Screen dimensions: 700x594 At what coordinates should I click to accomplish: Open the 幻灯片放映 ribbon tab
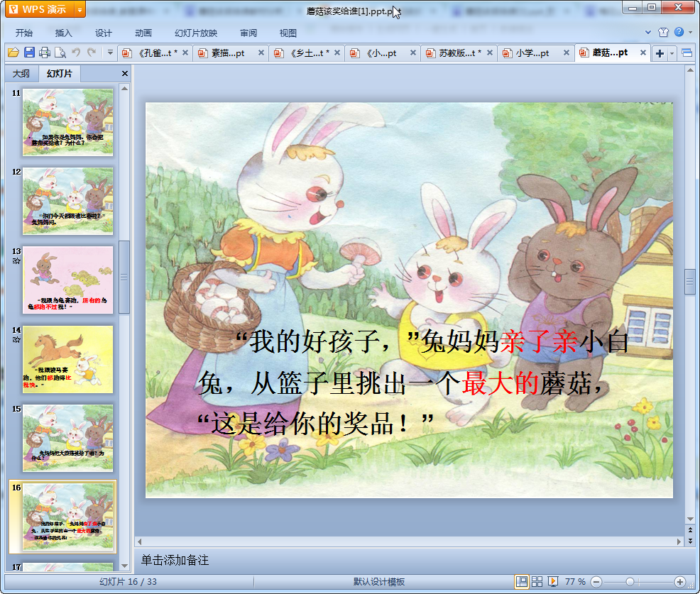coord(196,33)
